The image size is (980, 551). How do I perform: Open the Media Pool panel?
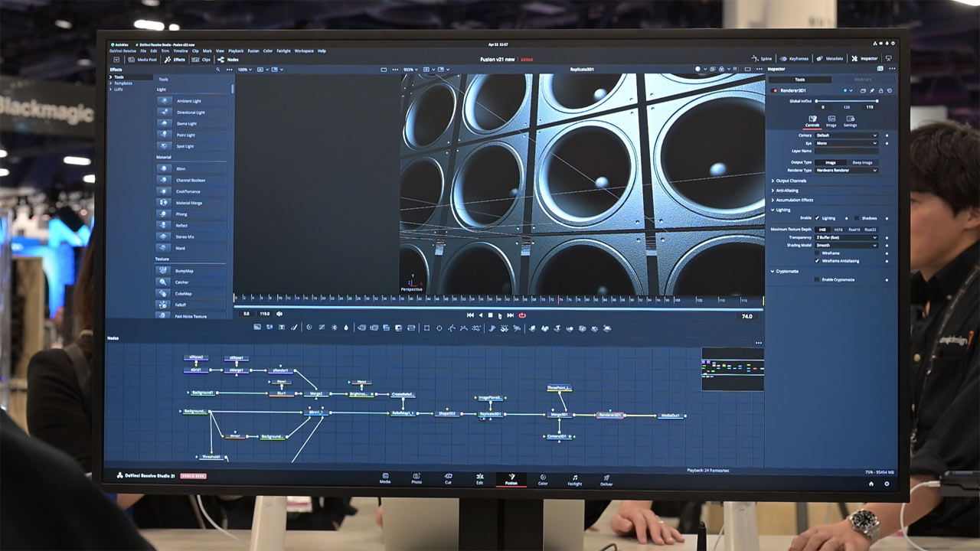coord(142,59)
